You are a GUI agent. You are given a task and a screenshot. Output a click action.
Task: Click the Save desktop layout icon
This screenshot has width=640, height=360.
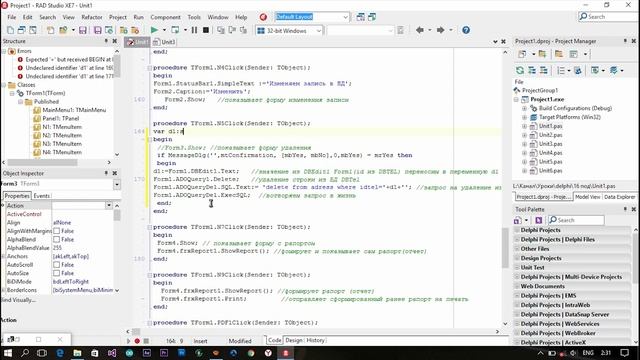360,17
